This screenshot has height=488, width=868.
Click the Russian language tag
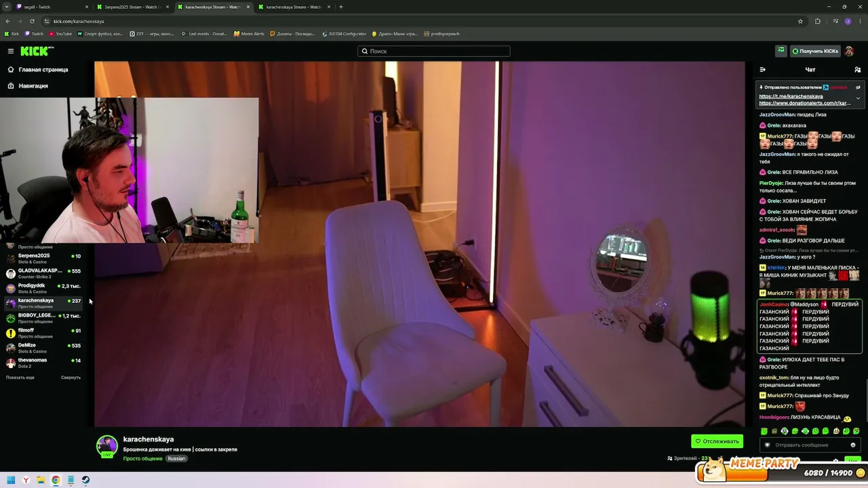[x=176, y=459]
